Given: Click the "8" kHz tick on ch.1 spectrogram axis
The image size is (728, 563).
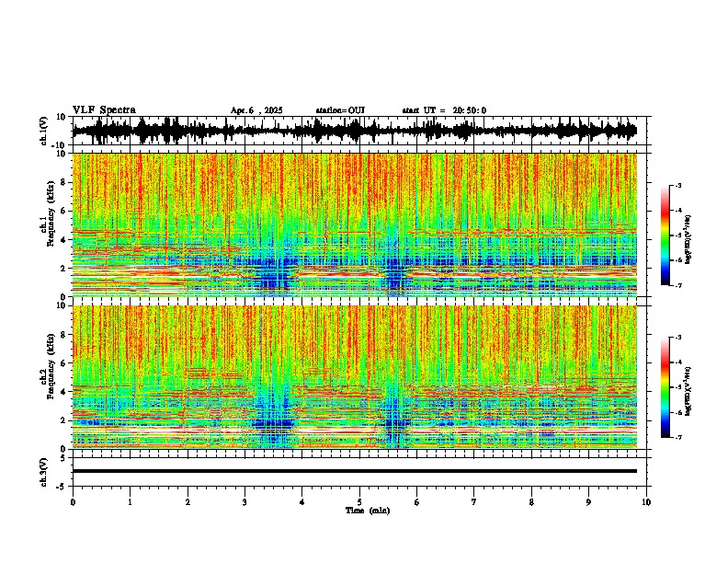Looking at the screenshot, I should coord(65,182).
